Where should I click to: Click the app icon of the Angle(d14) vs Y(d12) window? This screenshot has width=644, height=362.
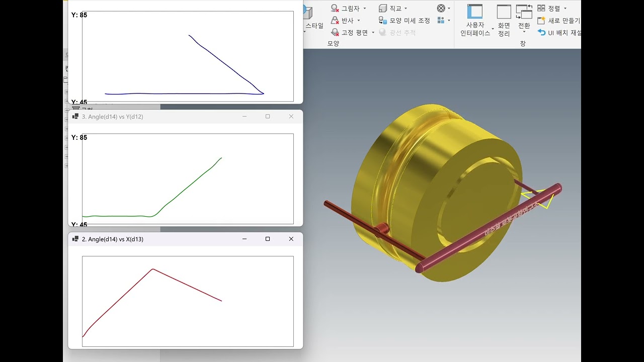click(x=75, y=117)
